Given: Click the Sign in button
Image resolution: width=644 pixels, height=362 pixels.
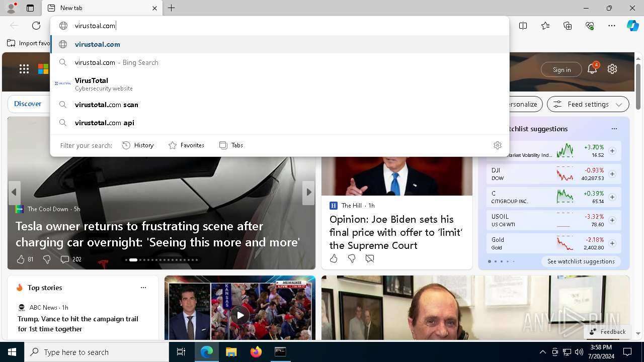Looking at the screenshot, I should tap(561, 69).
